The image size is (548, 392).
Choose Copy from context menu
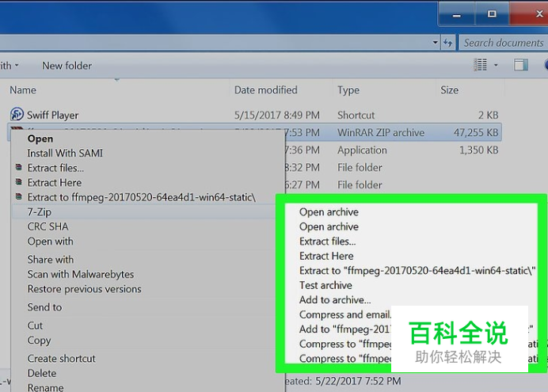39,341
